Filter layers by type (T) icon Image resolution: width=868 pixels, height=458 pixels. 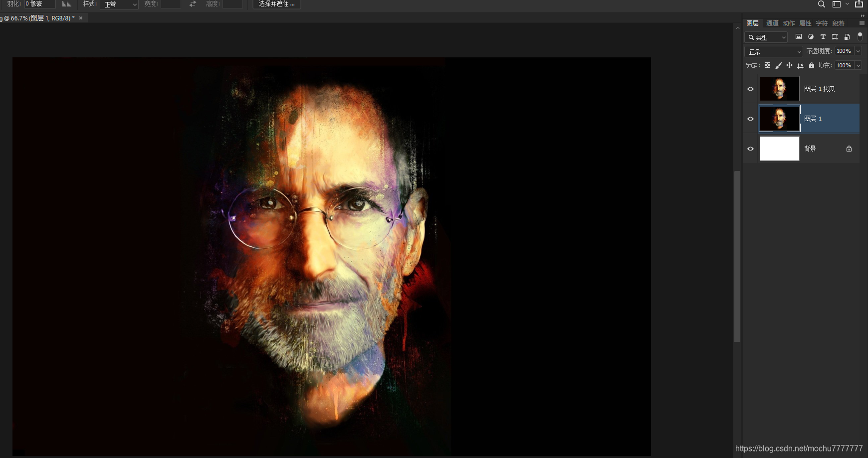pos(823,37)
